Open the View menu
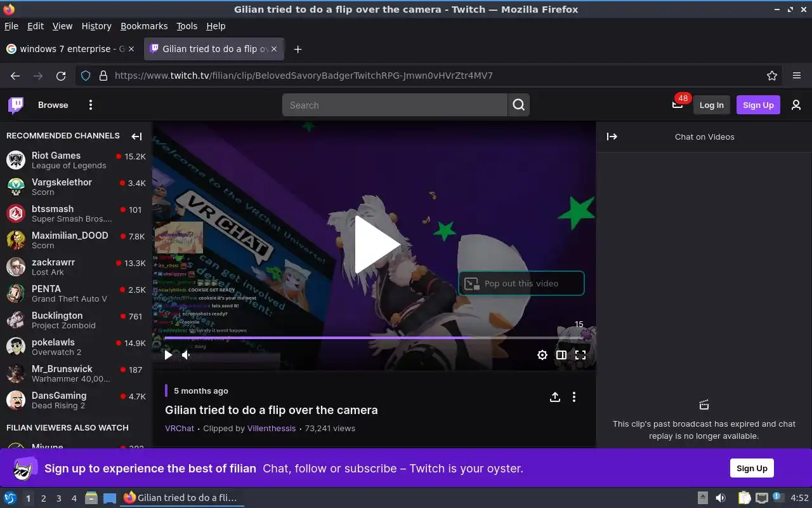The width and height of the screenshot is (812, 508). pos(62,26)
